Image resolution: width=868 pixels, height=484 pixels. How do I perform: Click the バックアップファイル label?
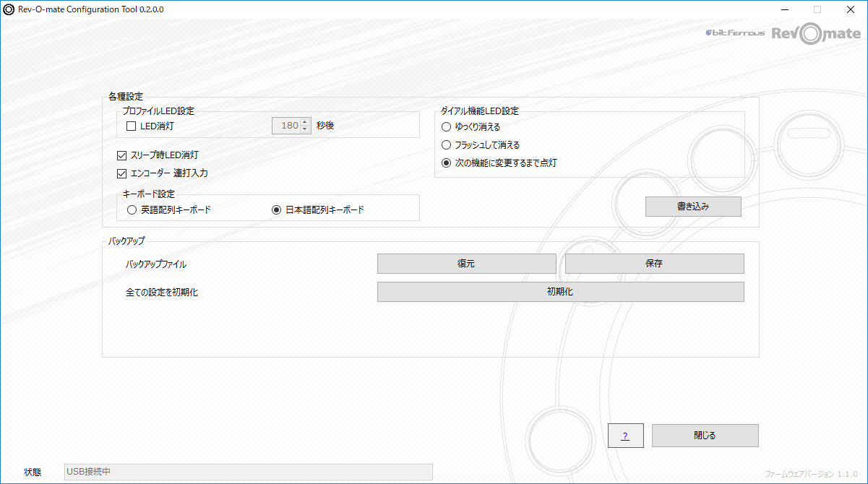click(x=155, y=264)
